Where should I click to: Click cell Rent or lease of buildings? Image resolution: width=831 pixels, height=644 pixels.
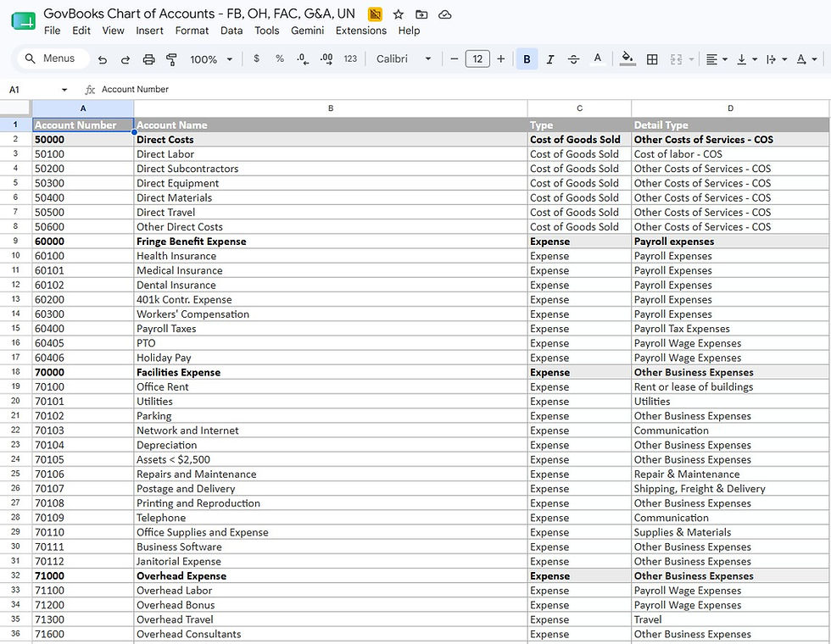[x=730, y=386]
